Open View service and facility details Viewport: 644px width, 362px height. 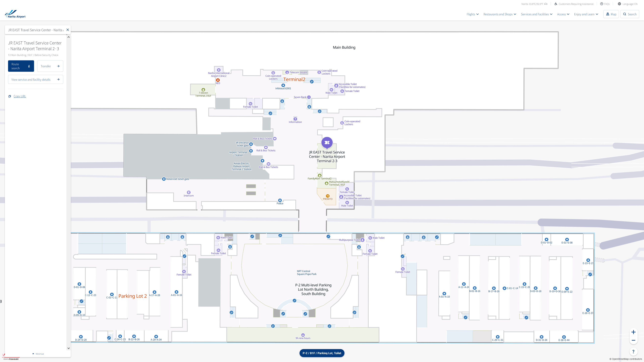[36, 79]
